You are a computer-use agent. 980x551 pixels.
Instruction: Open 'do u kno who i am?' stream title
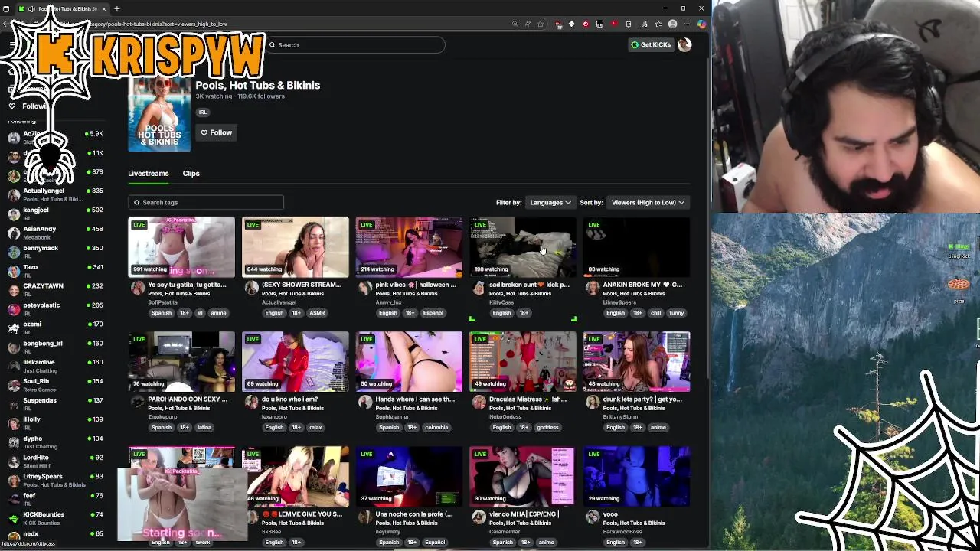tap(289, 399)
